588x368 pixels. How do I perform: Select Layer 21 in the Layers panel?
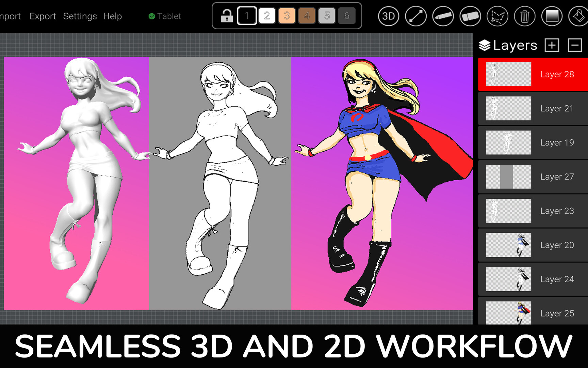click(x=557, y=108)
